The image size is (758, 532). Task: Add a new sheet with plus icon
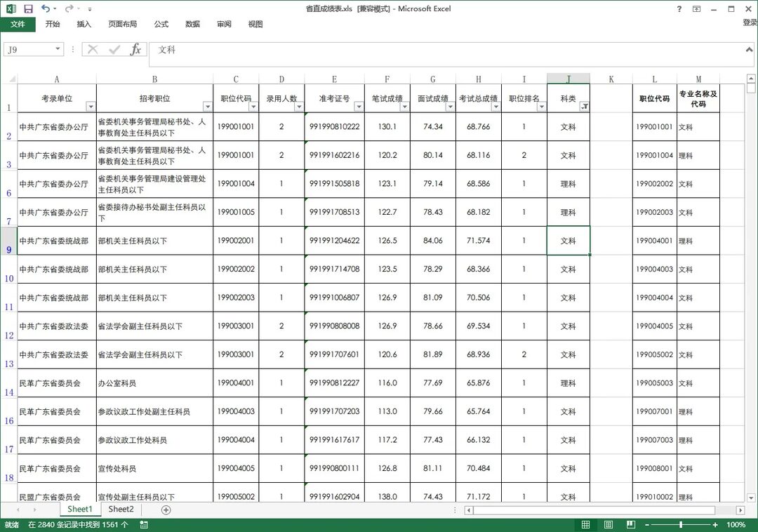click(x=166, y=510)
